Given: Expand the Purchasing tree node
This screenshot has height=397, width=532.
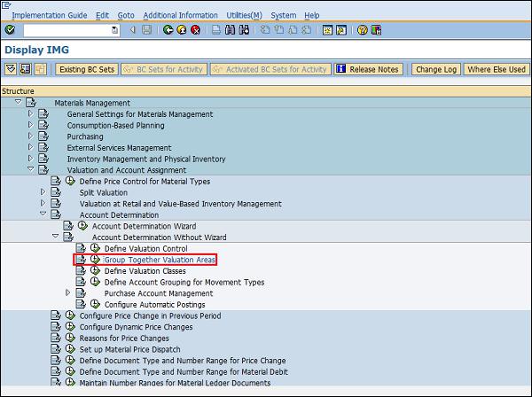Looking at the screenshot, I should click(30, 136).
